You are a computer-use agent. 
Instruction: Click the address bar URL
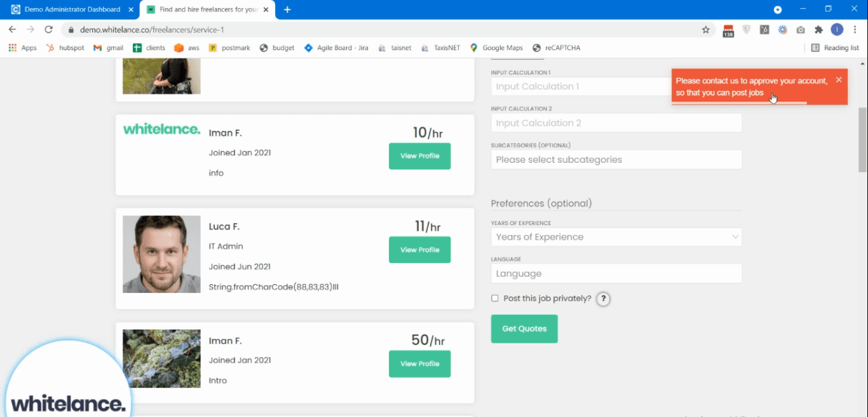[152, 30]
